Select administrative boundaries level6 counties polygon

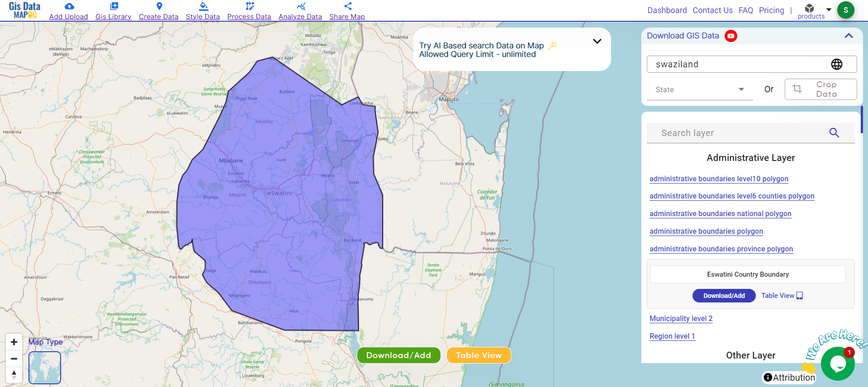click(732, 196)
